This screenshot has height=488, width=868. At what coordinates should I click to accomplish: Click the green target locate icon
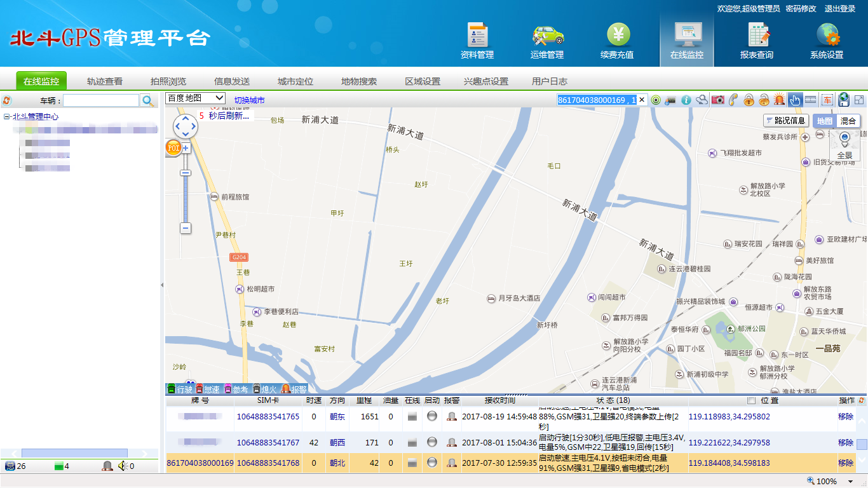656,100
